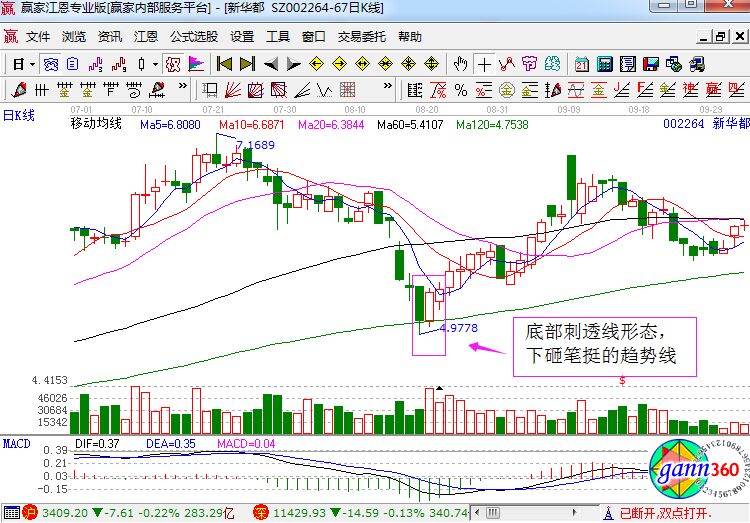Open the calendar icon in toolbar
This screenshot has height=523, width=750.
click(x=580, y=64)
